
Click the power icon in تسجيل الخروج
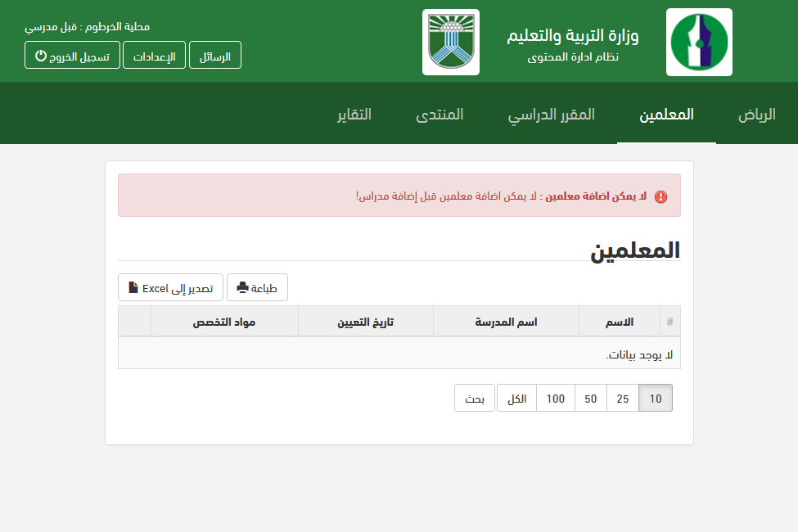(x=41, y=56)
